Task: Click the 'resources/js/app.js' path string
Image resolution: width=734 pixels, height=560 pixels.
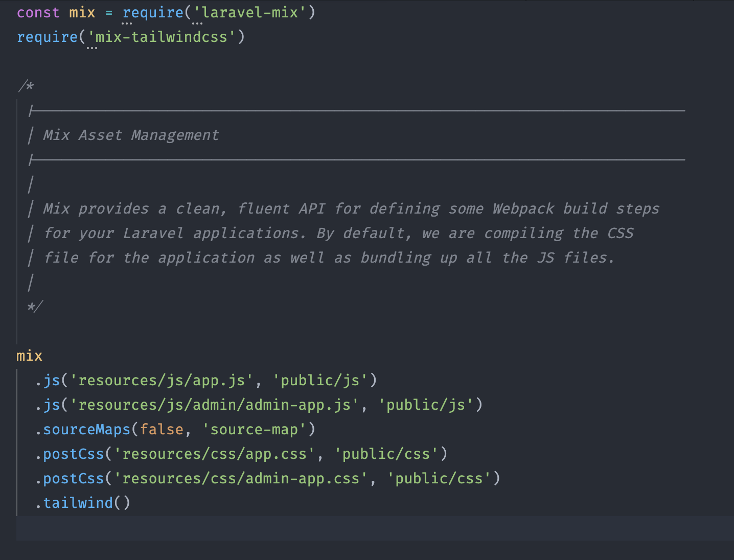Action: click(x=162, y=380)
